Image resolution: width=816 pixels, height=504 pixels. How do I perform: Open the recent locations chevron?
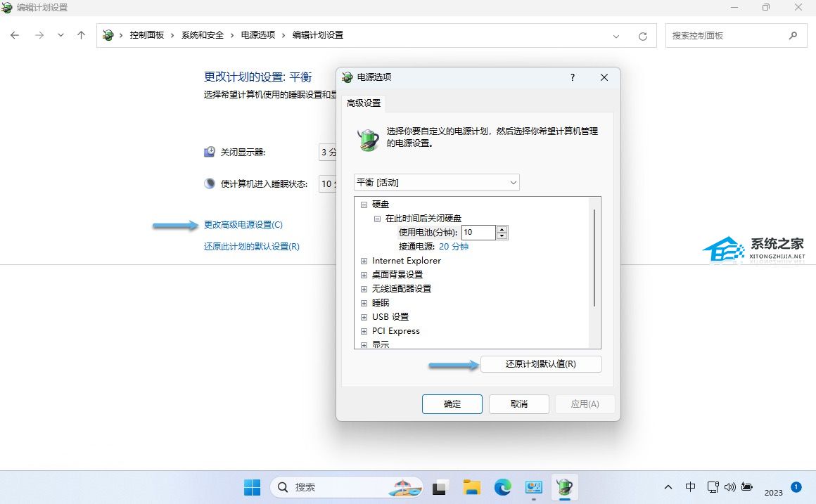point(61,35)
